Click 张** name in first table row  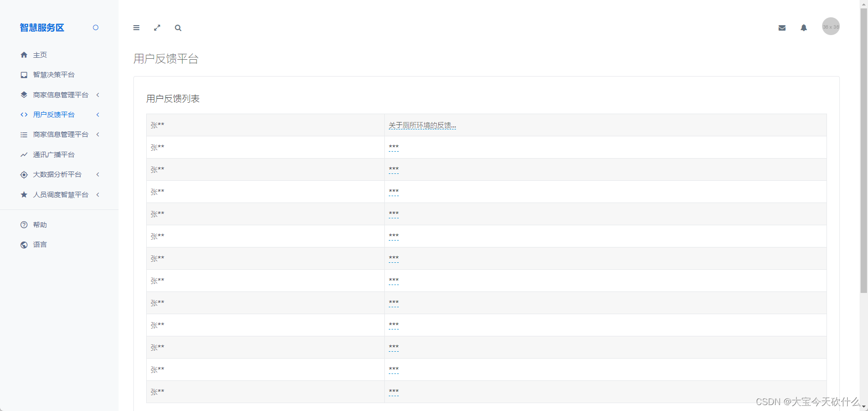click(x=158, y=125)
